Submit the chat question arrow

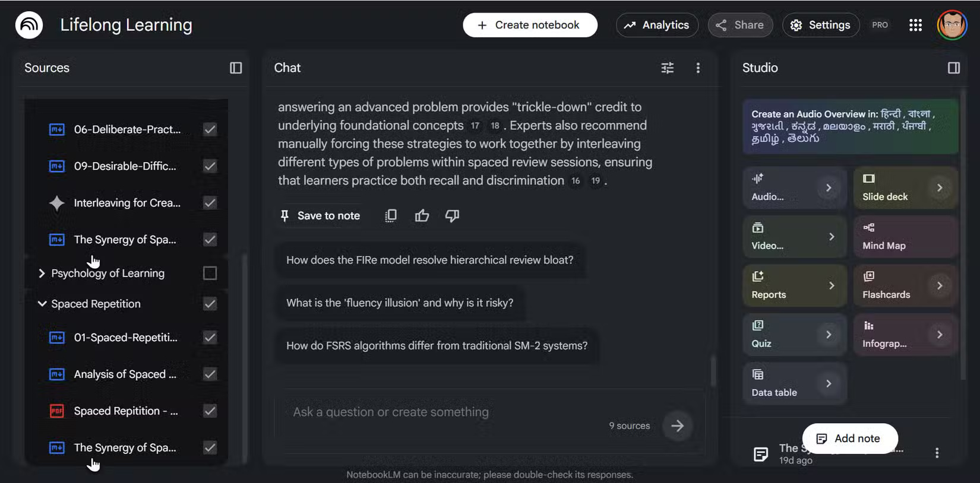(677, 425)
